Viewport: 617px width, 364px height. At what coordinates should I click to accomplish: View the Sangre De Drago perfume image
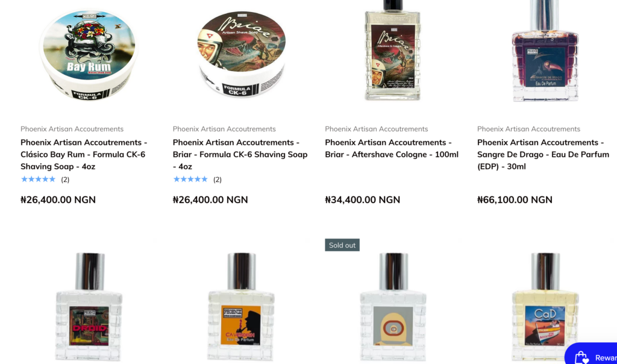[x=545, y=51]
